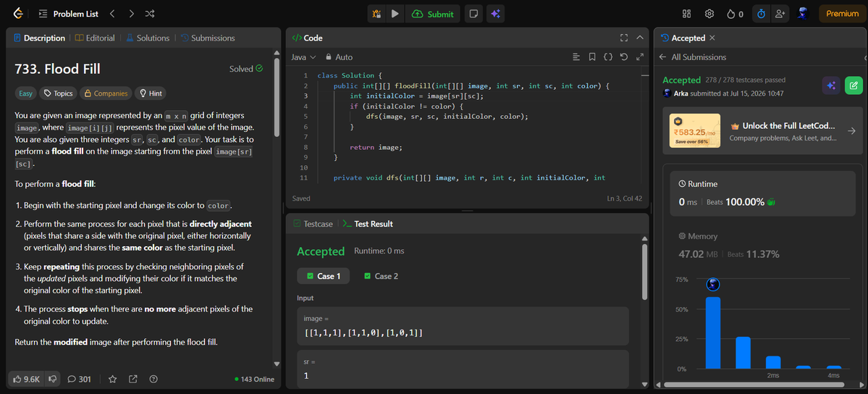Collapse the Code panel with the chevron
This screenshot has height=394, width=868.
click(x=640, y=38)
